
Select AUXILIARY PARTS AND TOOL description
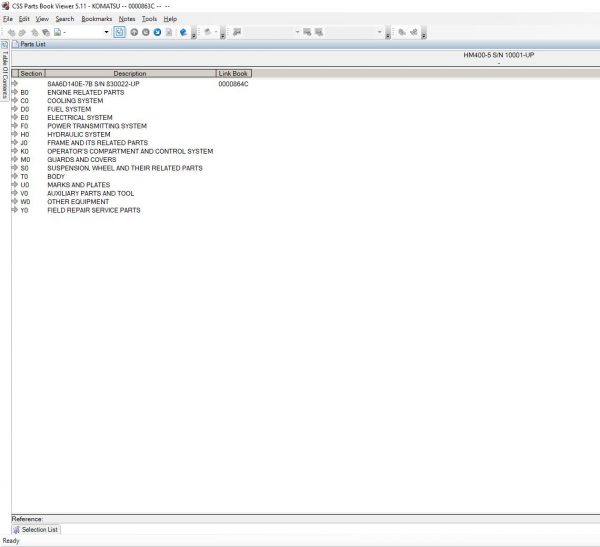click(x=90, y=193)
